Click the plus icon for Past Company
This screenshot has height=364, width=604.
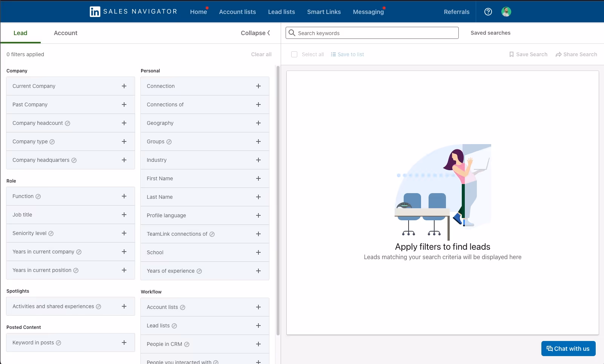124,104
